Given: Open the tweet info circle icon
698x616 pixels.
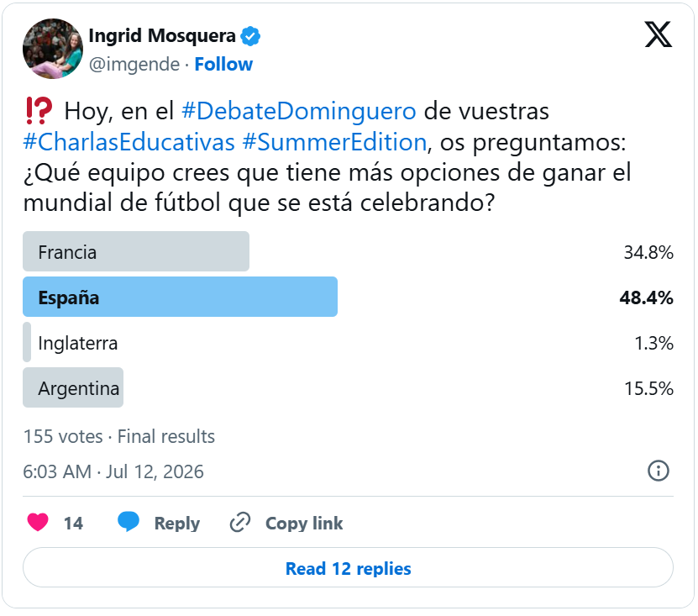Looking at the screenshot, I should (659, 471).
